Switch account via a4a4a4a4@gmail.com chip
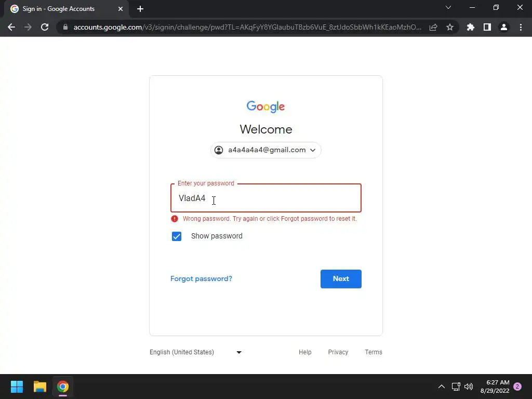532x399 pixels. [265, 150]
